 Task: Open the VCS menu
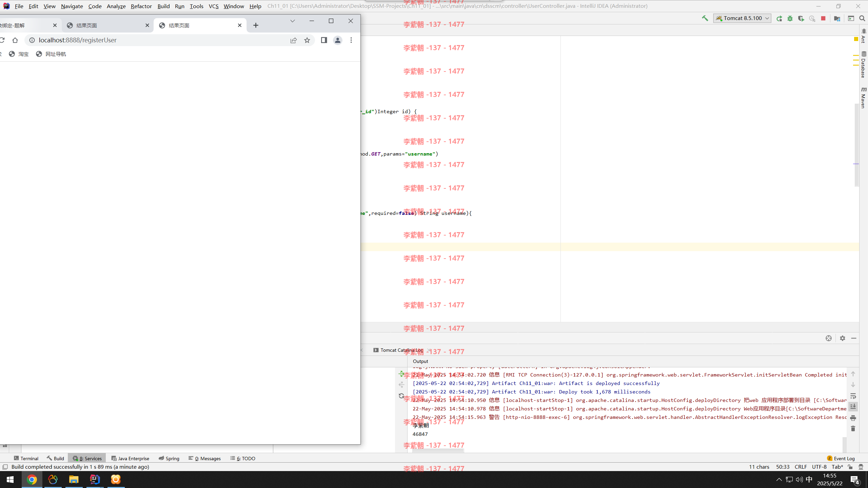click(214, 6)
